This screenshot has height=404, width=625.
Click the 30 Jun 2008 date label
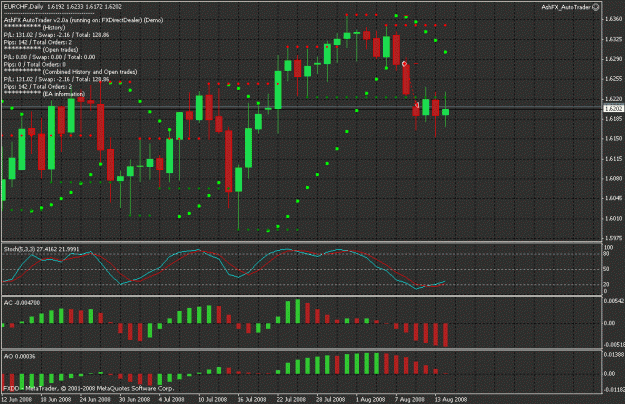click(134, 399)
